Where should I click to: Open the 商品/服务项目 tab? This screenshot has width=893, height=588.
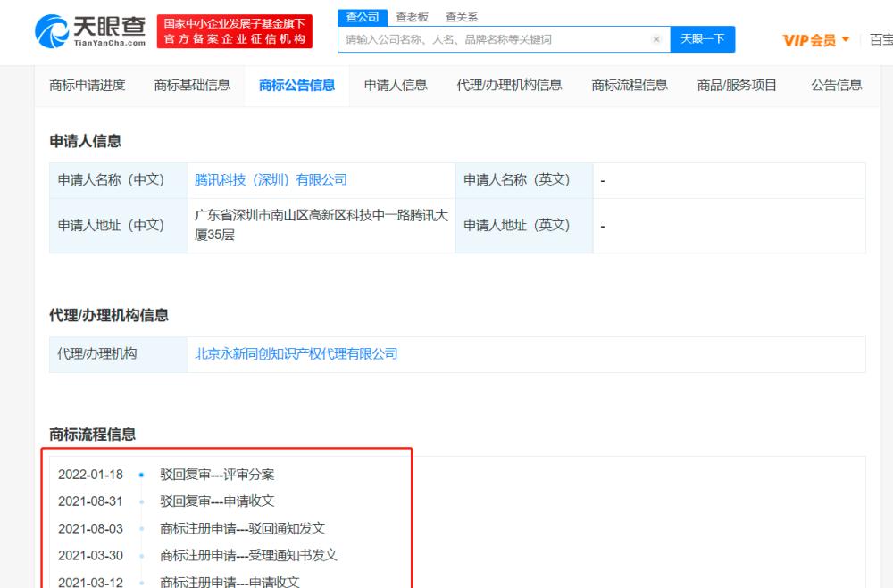click(x=737, y=86)
